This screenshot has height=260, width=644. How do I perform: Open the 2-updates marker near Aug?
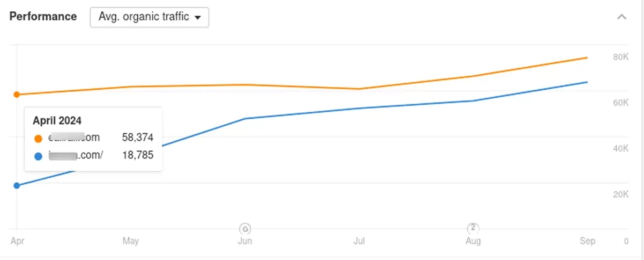point(473,227)
